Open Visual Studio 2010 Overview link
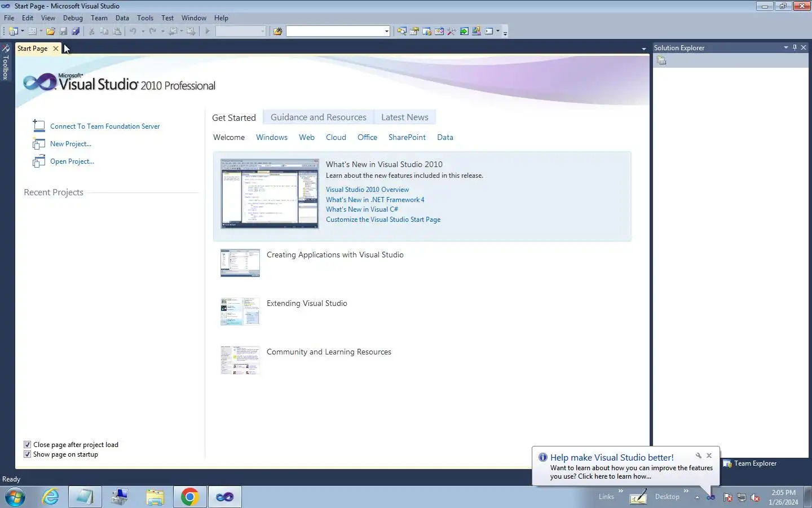This screenshot has height=508, width=812. [367, 190]
